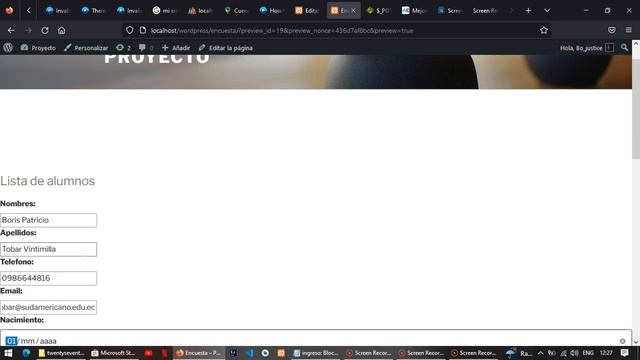This screenshot has height=360, width=640.
Task: Open the Firefox View icon in tab bar
Action: pyautogui.click(x=9, y=10)
